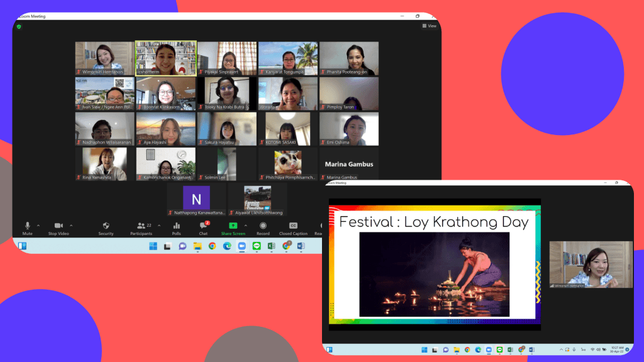644x362 pixels.
Task: Select Marina Gambus participant tile
Action: coord(348,165)
